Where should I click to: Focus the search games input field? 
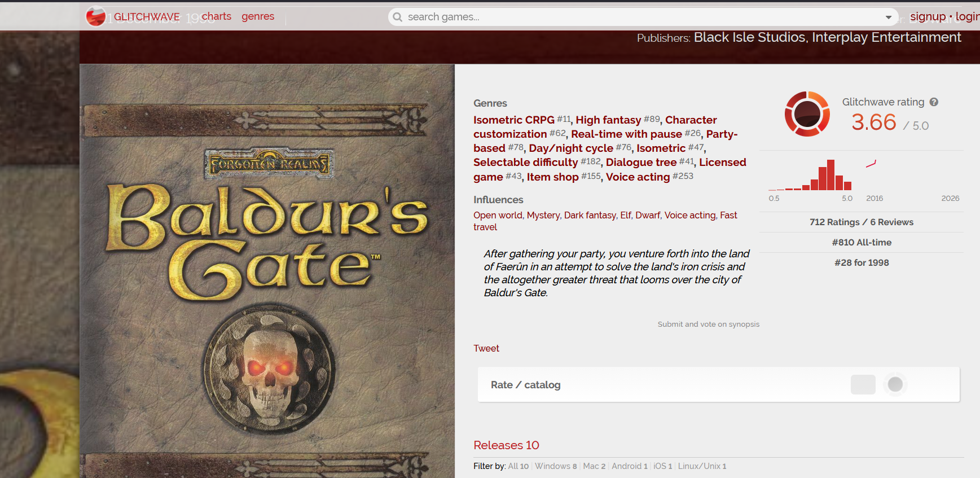(643, 17)
